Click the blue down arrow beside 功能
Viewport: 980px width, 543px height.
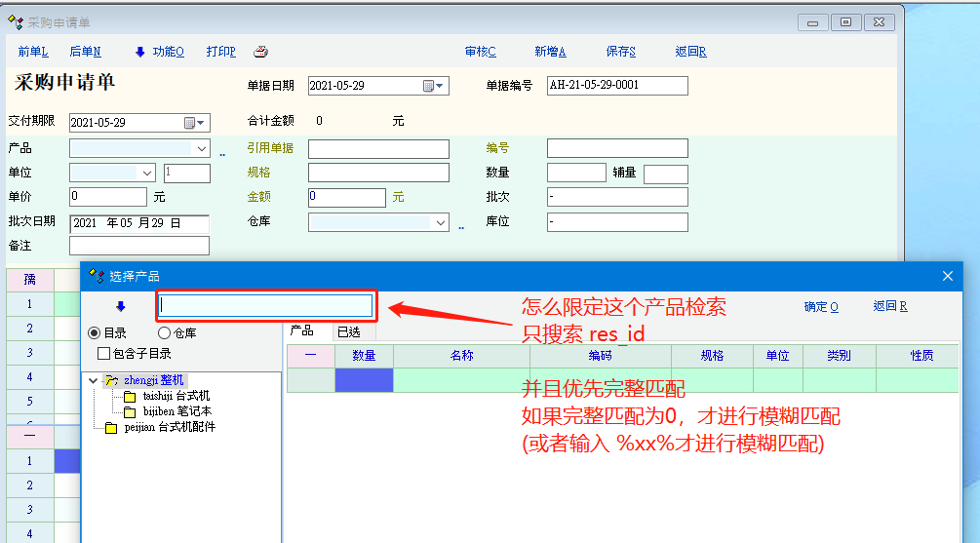click(x=139, y=52)
